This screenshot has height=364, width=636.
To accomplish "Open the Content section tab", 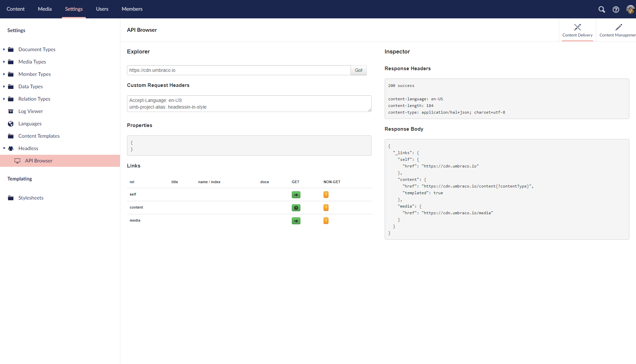I will pyautogui.click(x=16, y=9).
